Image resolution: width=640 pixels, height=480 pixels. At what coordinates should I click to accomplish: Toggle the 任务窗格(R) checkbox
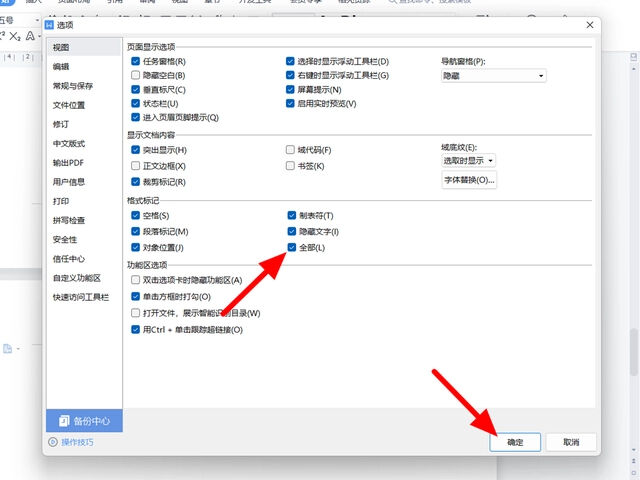136,61
